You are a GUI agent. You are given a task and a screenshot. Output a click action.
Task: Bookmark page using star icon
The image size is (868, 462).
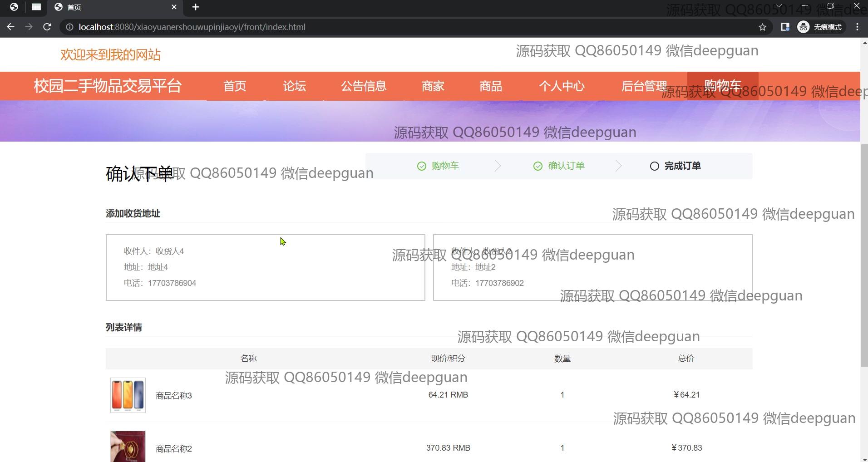point(762,27)
